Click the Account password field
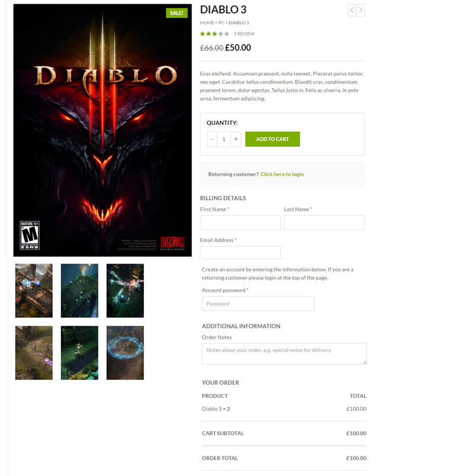 pos(258,304)
